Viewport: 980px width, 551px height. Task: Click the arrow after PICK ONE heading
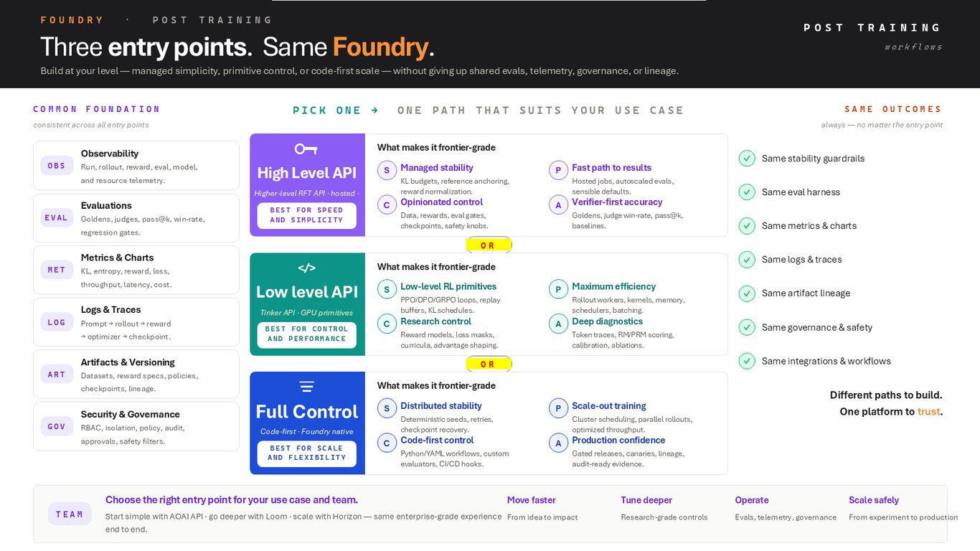[374, 110]
